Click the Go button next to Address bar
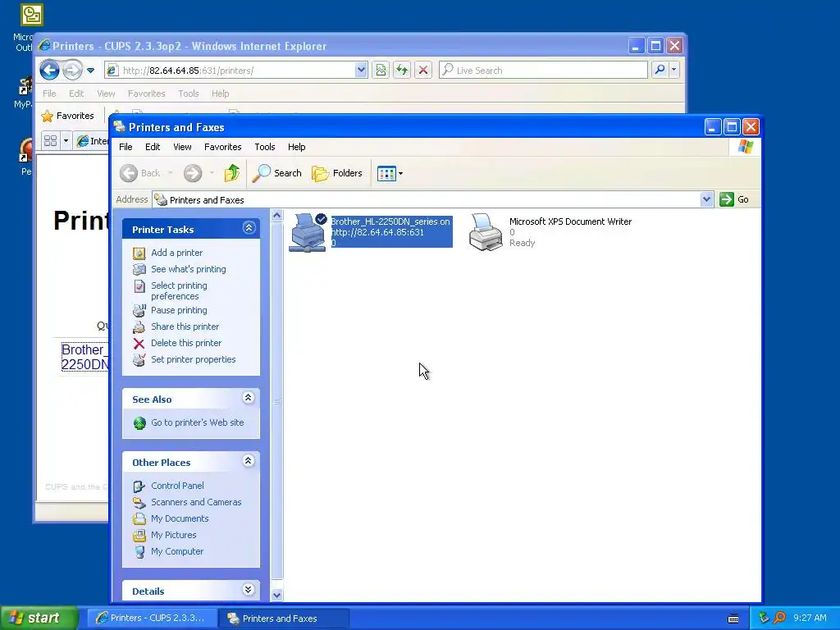This screenshot has height=630, width=840. point(734,200)
